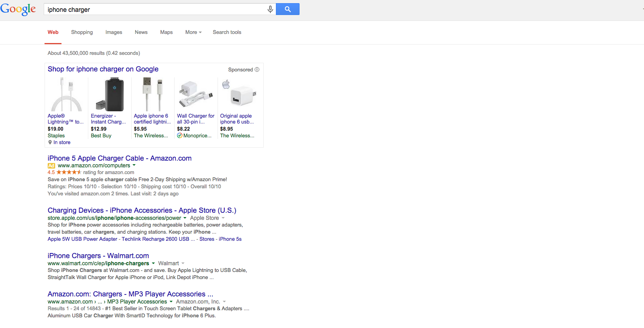Click the $8.22 price
Viewport: 644px width, 328px height.
click(183, 129)
